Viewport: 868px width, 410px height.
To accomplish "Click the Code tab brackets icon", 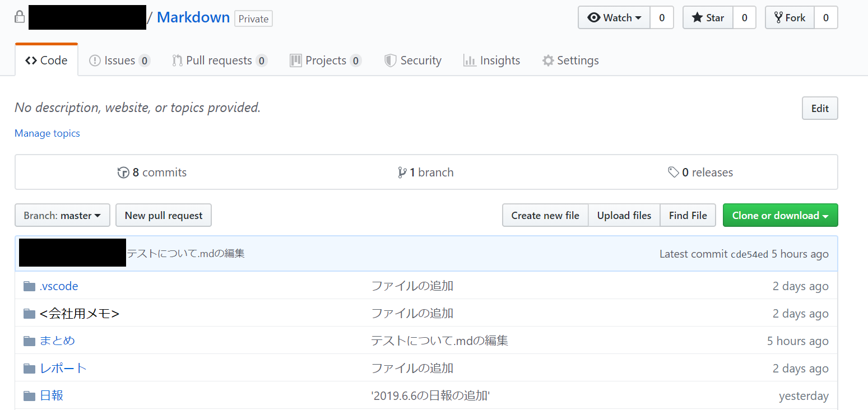I will point(31,60).
